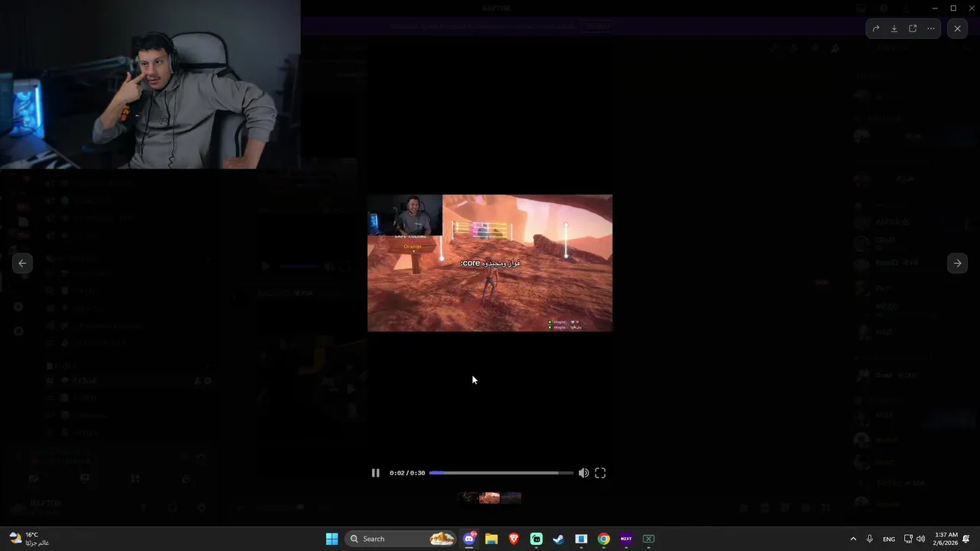
Task: Mute the video volume
Action: [x=583, y=473]
